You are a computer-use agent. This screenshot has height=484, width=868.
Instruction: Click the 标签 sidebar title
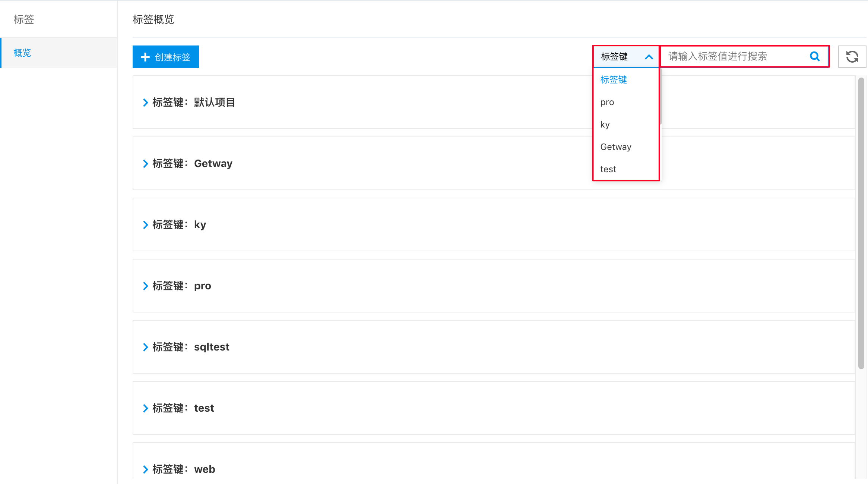tap(24, 19)
